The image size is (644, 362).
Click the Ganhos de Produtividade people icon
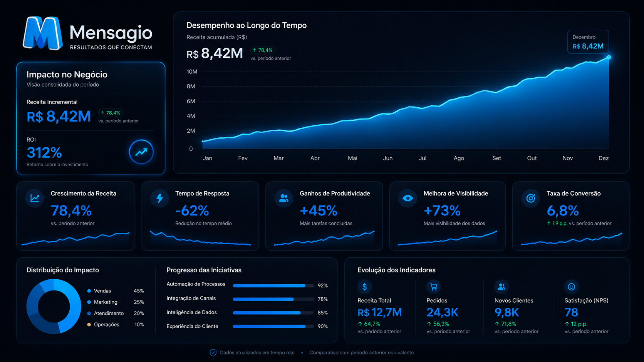point(284,198)
